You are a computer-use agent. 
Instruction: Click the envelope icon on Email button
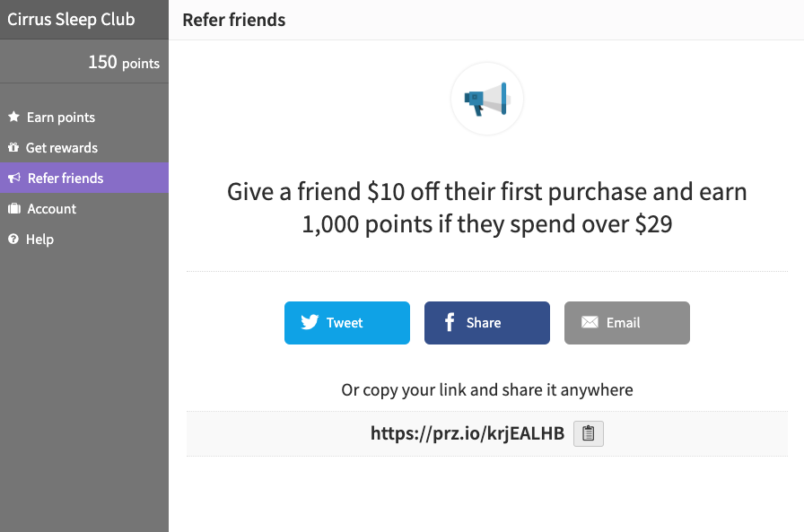pyautogui.click(x=590, y=322)
